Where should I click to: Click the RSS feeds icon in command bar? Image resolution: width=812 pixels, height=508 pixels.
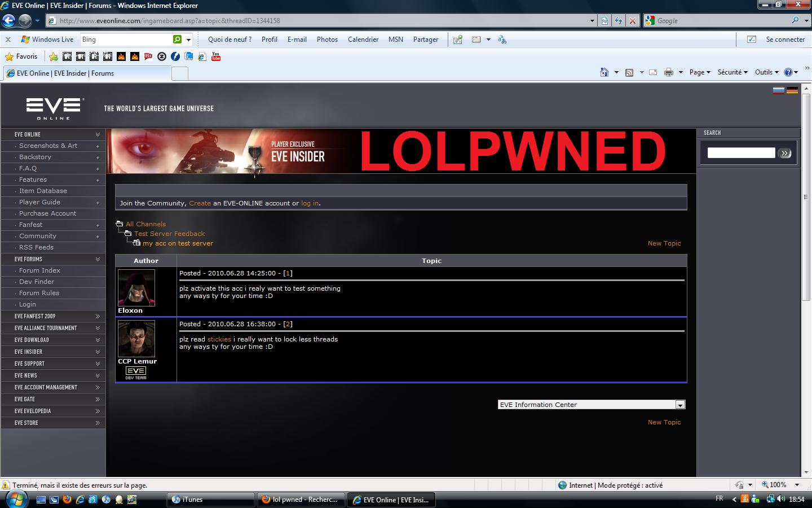pyautogui.click(x=629, y=72)
